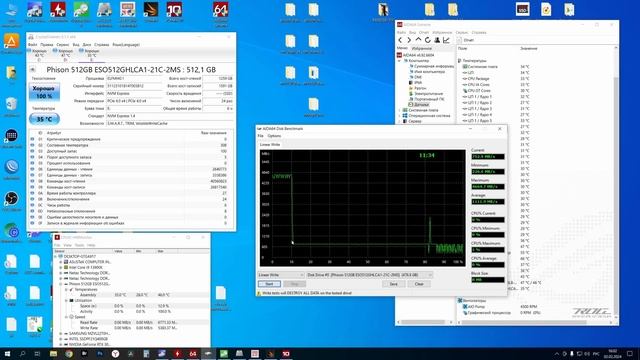Click AIO Pump fan row in AIDA64

tap(536, 307)
